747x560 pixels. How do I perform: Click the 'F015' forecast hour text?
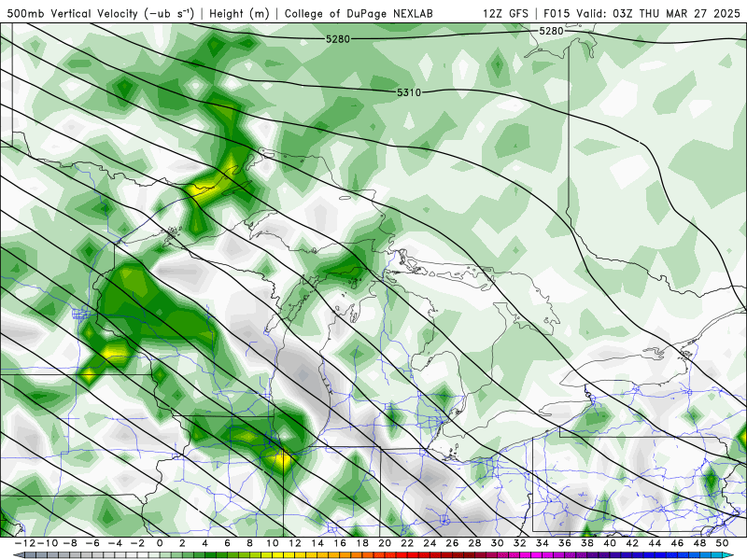pyautogui.click(x=557, y=13)
